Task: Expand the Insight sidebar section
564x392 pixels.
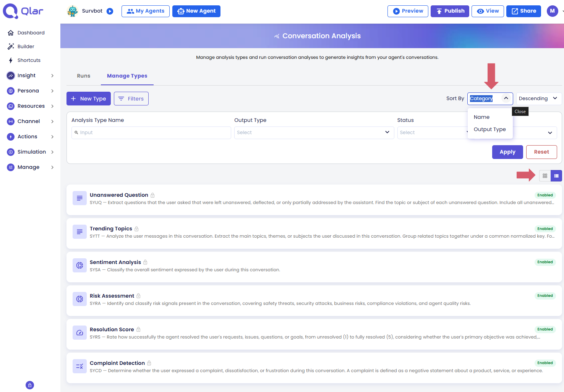Action: 31,76
